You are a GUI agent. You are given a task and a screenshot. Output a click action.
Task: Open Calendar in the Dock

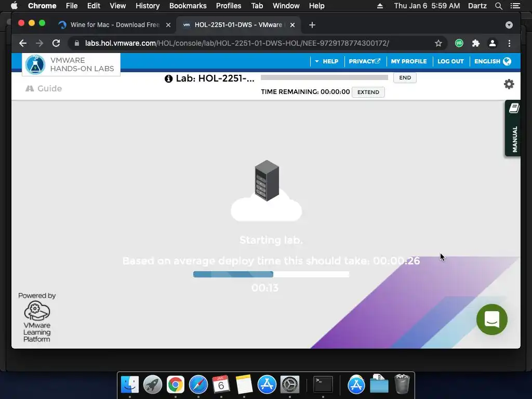click(x=221, y=384)
